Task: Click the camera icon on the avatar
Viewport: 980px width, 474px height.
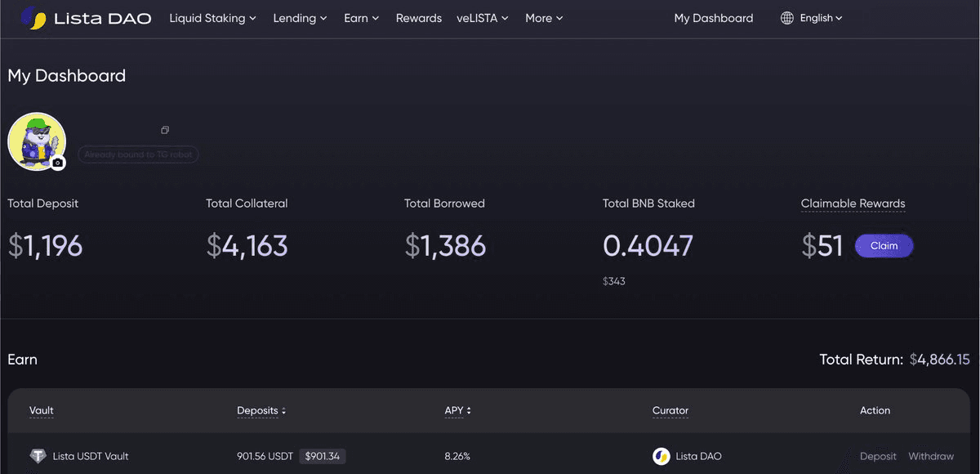Action: [57, 163]
